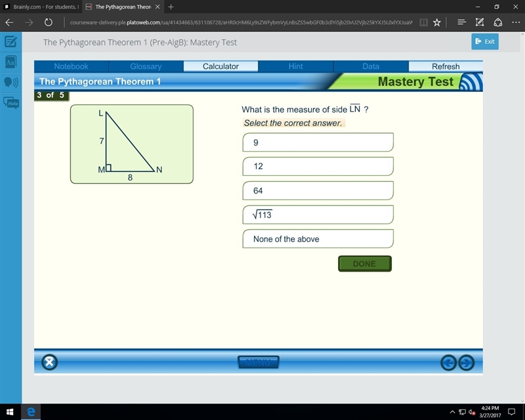Close the test with the X circle icon

click(50, 362)
